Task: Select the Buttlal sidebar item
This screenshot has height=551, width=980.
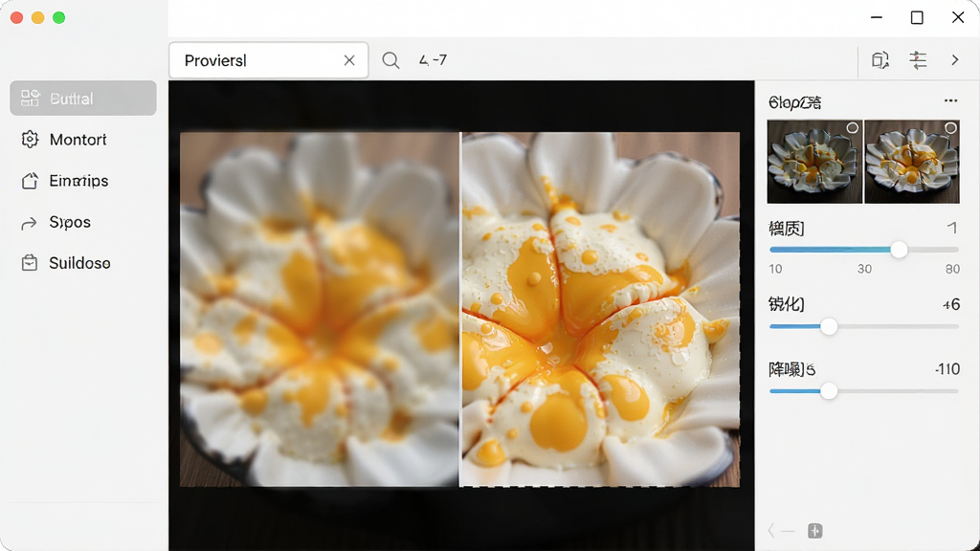Action: coord(83,99)
